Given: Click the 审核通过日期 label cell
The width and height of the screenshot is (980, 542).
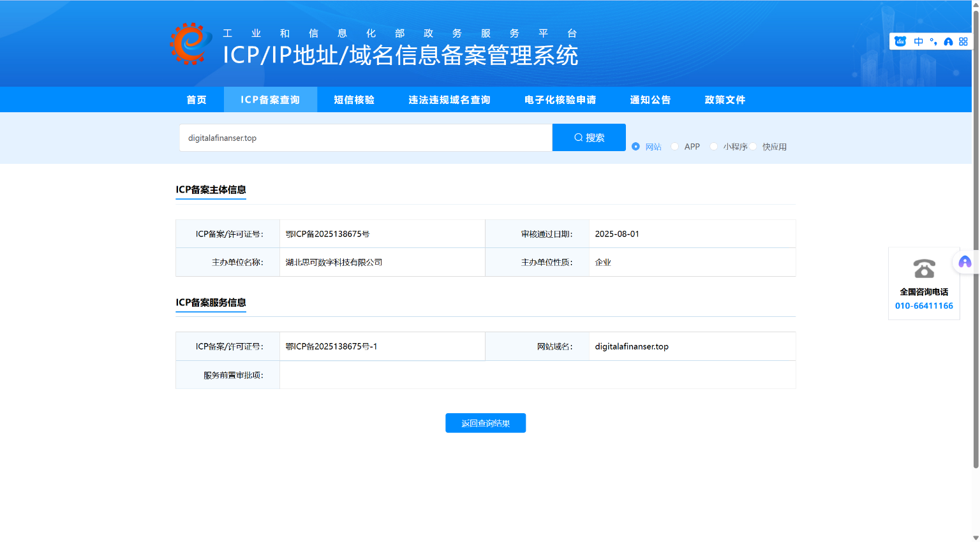Looking at the screenshot, I should [x=537, y=234].
